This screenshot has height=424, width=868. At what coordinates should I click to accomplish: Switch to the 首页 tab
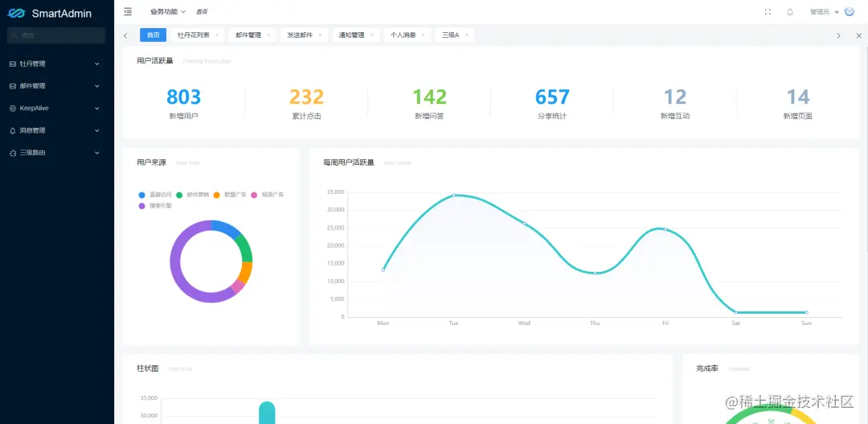point(154,35)
